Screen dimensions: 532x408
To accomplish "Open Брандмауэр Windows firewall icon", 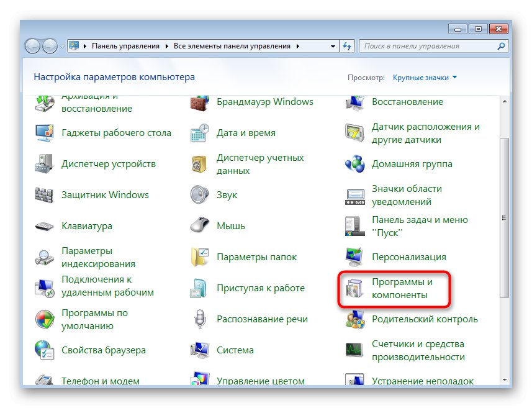I will [199, 103].
